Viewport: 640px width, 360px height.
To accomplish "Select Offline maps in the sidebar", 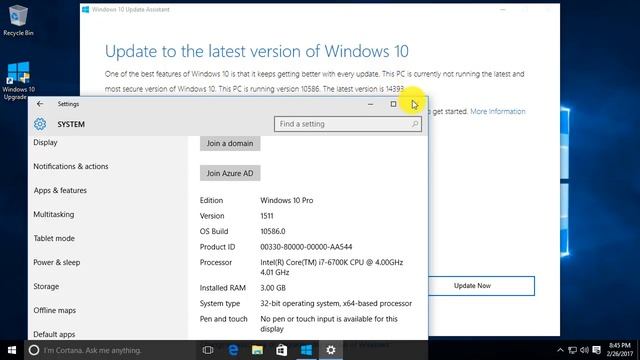I will pyautogui.click(x=55, y=311).
